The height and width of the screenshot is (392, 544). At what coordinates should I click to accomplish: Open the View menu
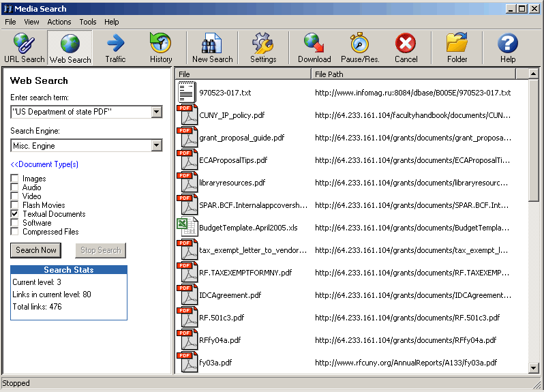tap(31, 22)
